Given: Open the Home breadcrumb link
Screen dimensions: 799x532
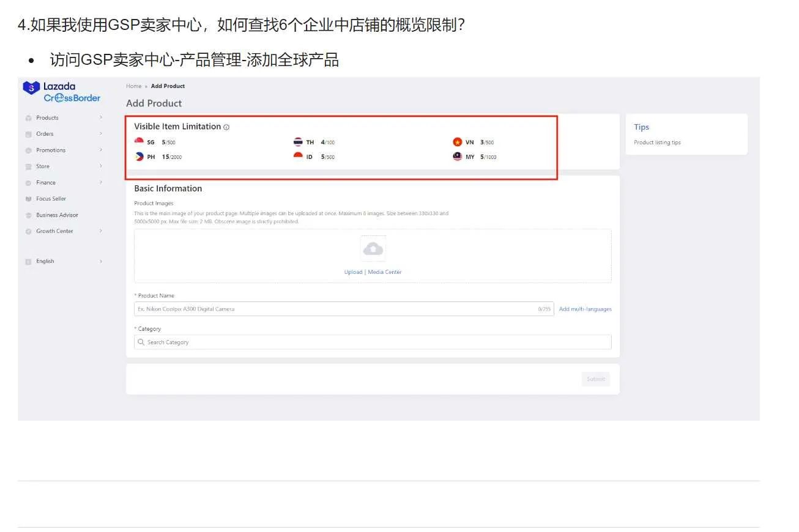Looking at the screenshot, I should (x=133, y=86).
